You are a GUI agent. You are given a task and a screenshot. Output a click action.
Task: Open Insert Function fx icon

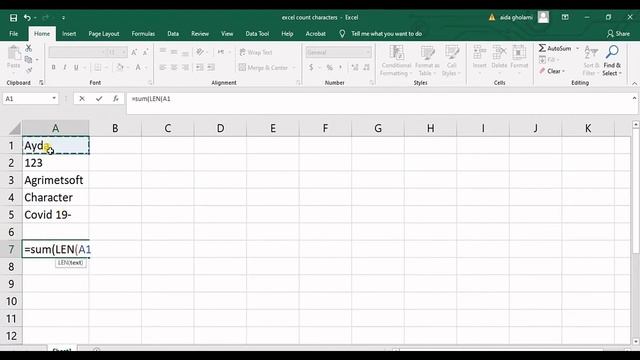click(116, 99)
